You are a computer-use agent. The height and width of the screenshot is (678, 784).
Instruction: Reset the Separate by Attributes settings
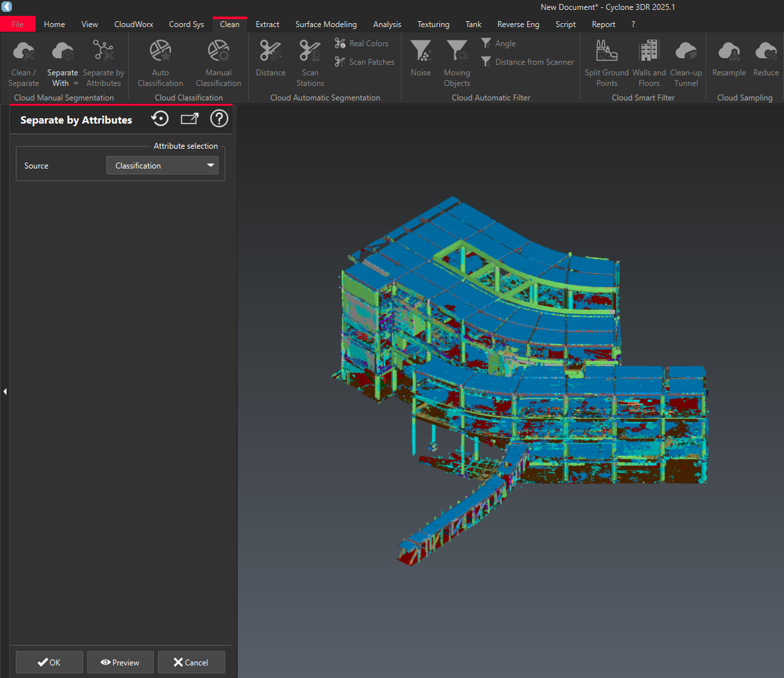coord(160,119)
